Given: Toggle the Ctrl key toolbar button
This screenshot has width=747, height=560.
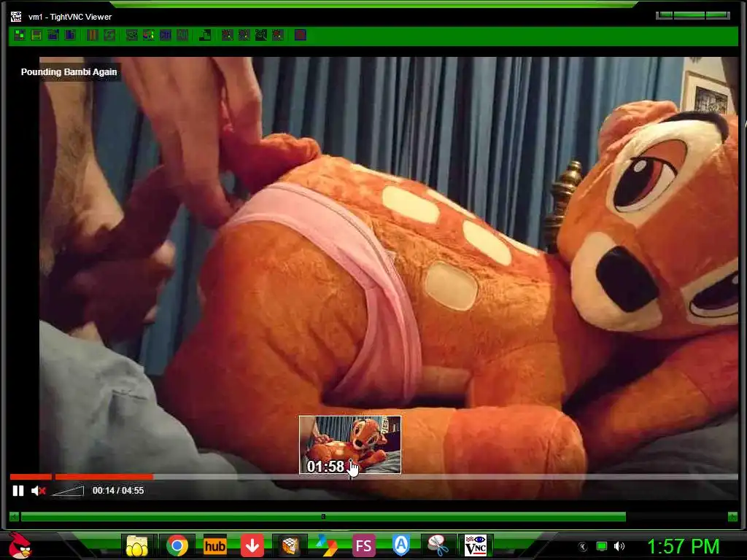Looking at the screenshot, I should tap(166, 35).
